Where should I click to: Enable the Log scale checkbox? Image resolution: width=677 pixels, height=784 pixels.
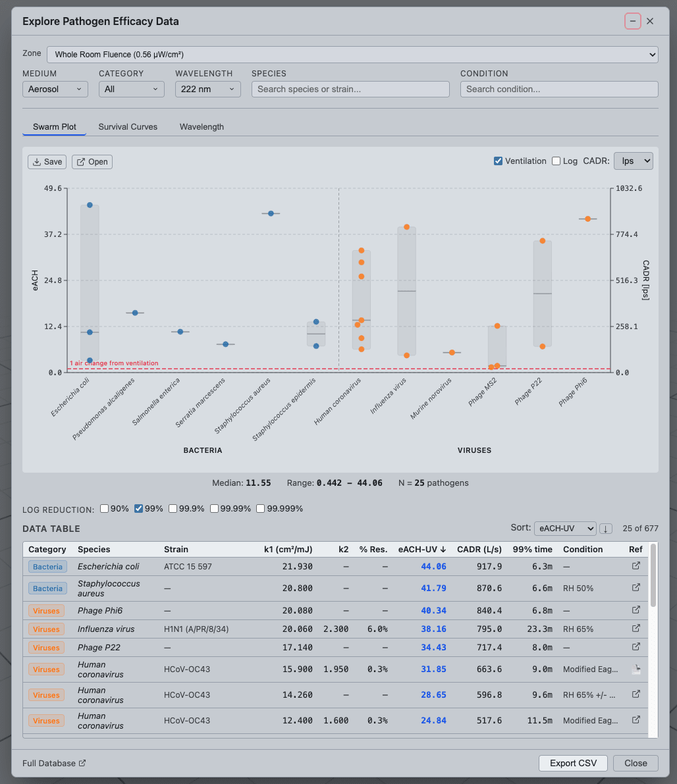click(x=556, y=161)
